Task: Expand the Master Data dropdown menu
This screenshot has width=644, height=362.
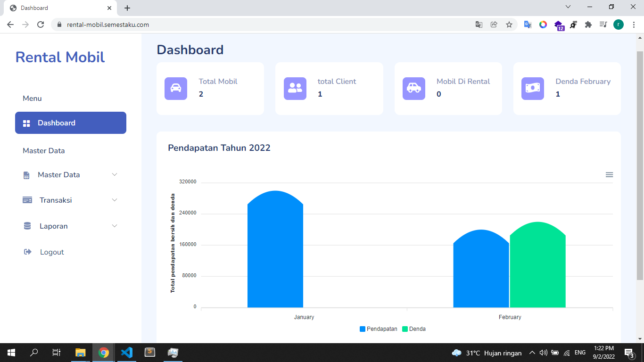Action: 71,175
